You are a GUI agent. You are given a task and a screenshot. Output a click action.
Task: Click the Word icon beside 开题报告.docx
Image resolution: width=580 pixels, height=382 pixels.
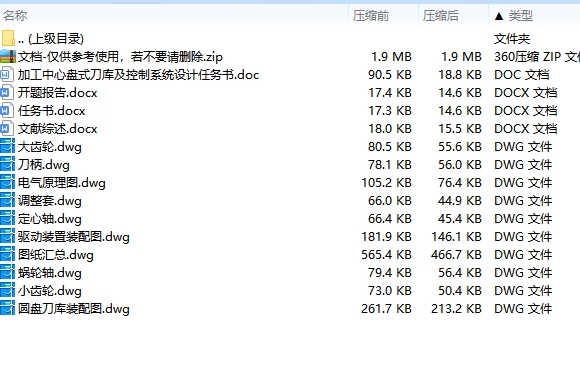(x=7, y=92)
